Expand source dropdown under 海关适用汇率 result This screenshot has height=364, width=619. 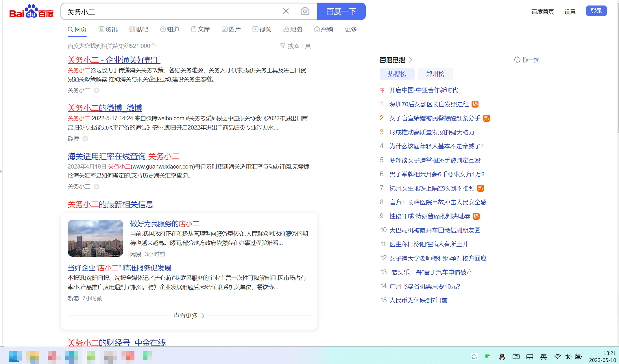pos(97,186)
